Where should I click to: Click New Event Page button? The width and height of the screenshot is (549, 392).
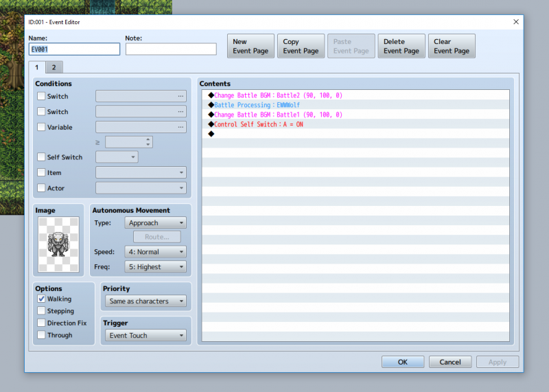pos(250,46)
